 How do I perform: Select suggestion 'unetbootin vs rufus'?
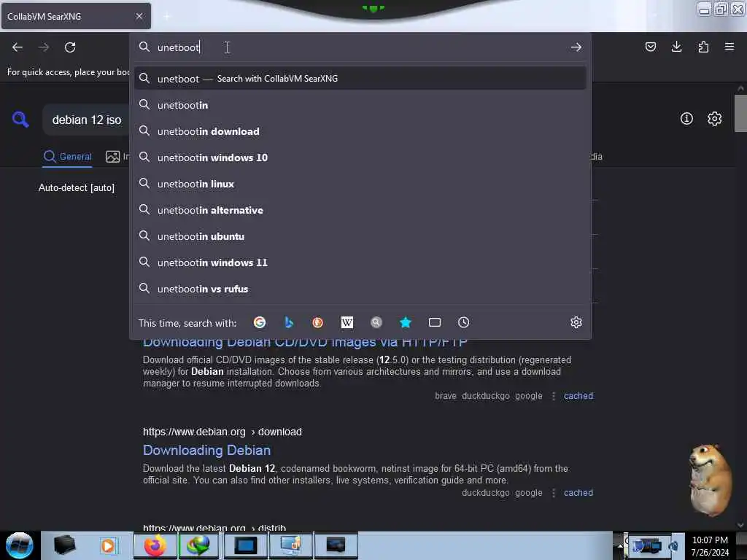(360, 288)
